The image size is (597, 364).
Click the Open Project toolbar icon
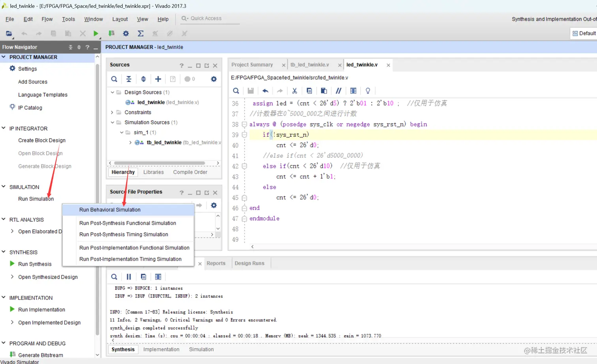9,34
